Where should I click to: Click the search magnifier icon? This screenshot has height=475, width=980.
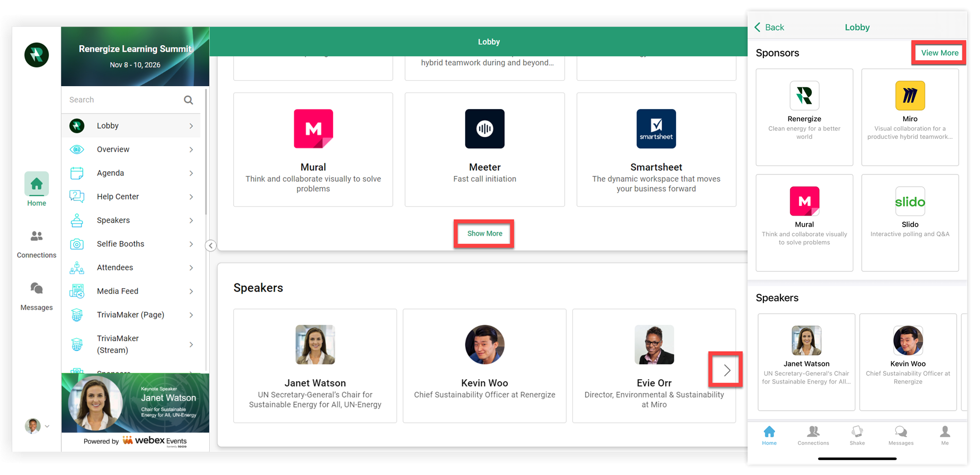(188, 100)
